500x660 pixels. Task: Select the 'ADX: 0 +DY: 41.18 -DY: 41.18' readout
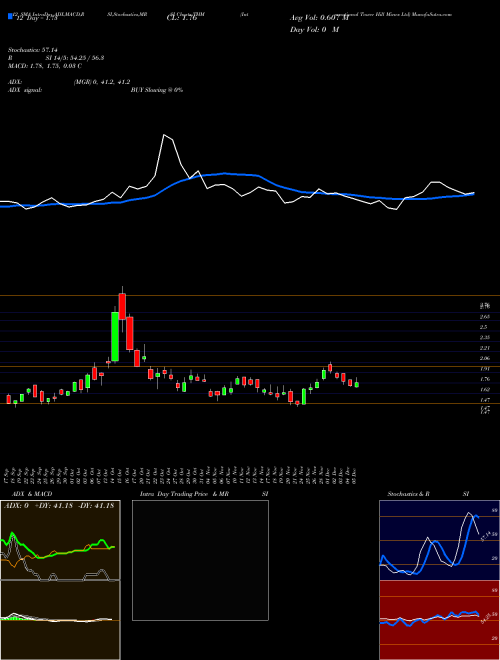tap(59, 506)
